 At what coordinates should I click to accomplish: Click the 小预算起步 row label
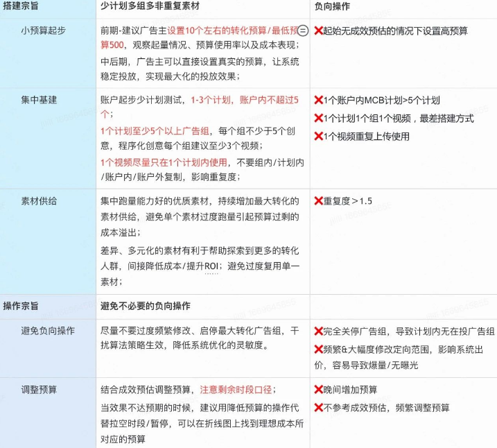tap(44, 31)
